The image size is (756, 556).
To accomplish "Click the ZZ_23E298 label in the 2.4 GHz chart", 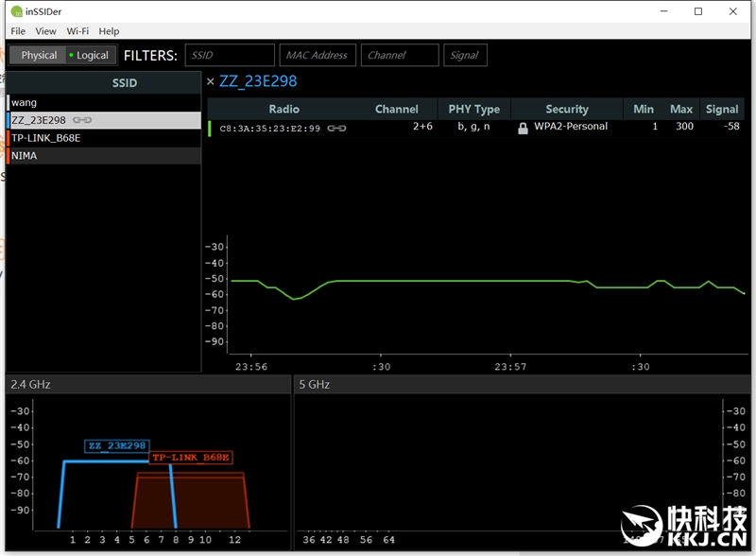I will [116, 445].
